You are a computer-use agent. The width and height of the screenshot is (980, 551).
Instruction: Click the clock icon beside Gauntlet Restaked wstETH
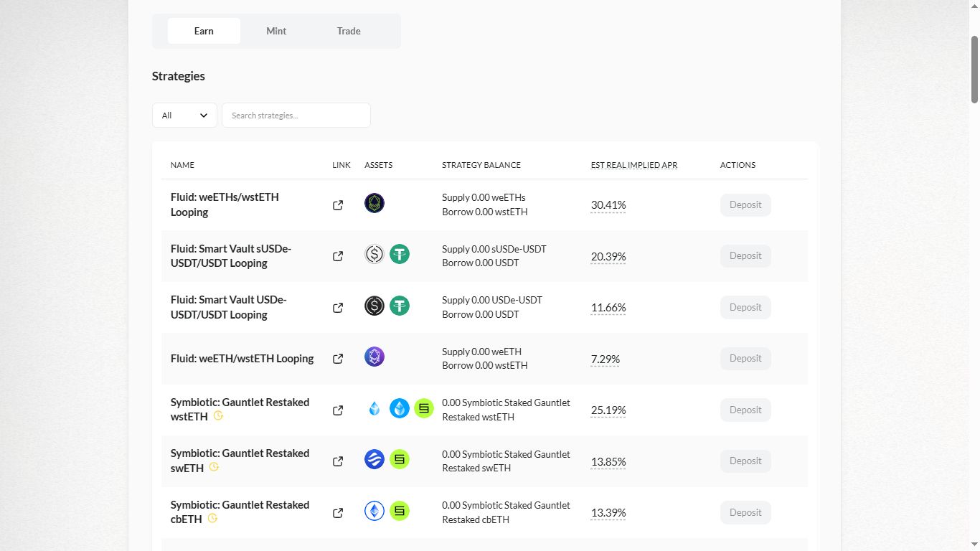tap(218, 416)
